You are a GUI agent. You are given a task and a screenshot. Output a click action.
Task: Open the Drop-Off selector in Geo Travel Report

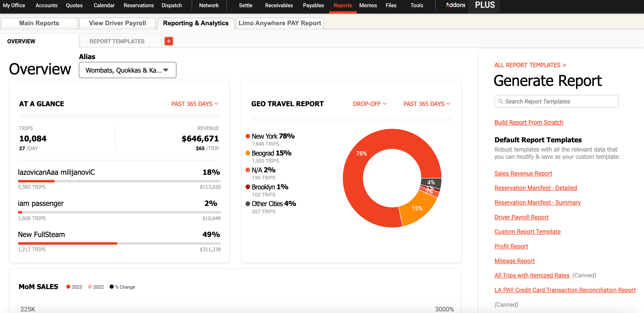370,104
